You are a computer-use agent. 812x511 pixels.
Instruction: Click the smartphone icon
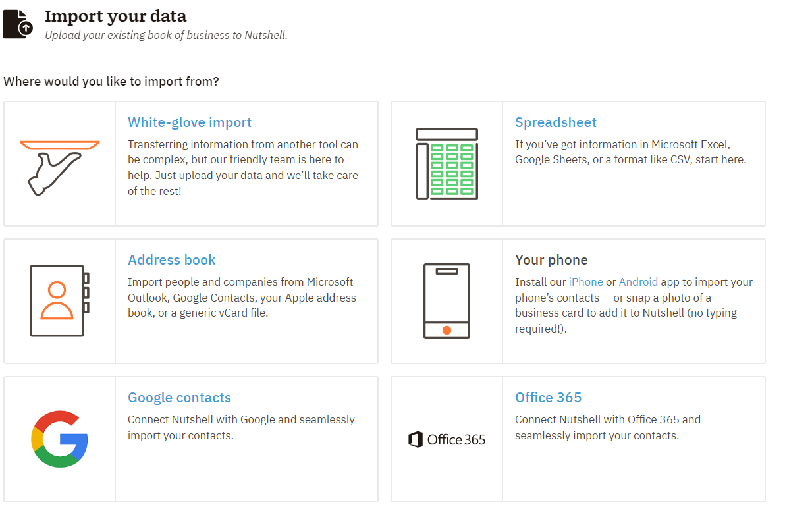tap(447, 301)
